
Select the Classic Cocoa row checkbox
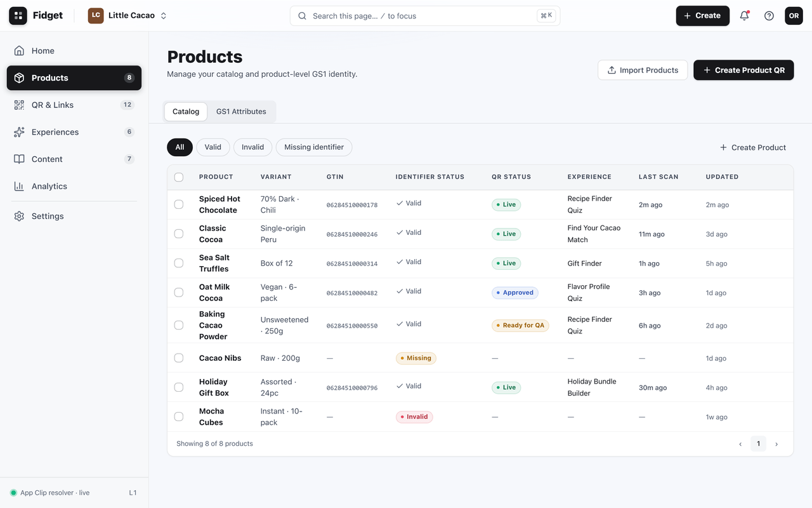click(x=179, y=234)
